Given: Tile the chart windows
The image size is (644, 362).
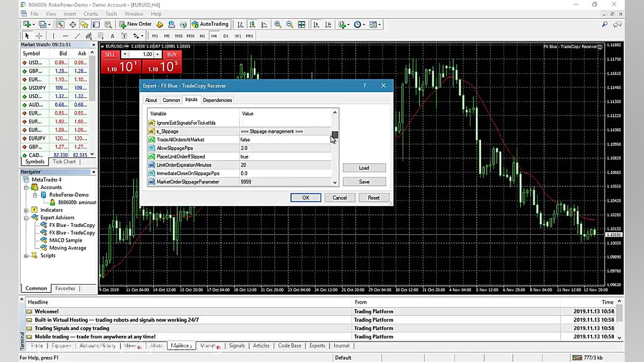Looking at the screenshot, I should pos(302,25).
